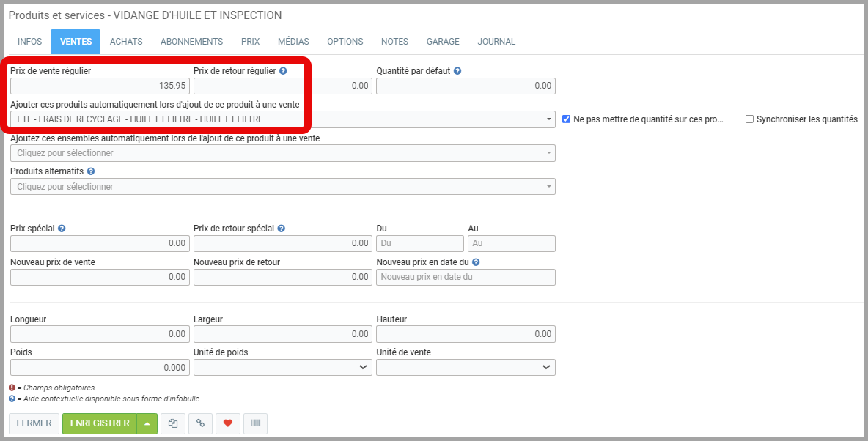Open the Garage tab

point(443,42)
